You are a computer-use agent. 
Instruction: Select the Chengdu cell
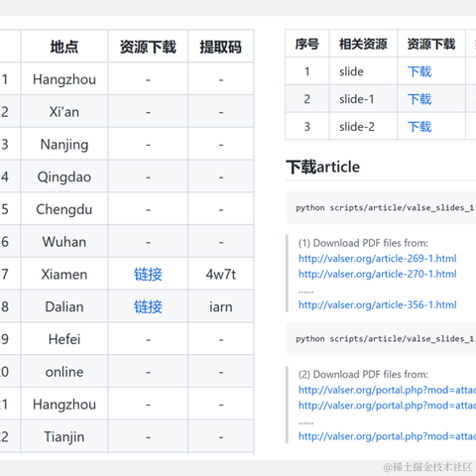click(x=64, y=209)
